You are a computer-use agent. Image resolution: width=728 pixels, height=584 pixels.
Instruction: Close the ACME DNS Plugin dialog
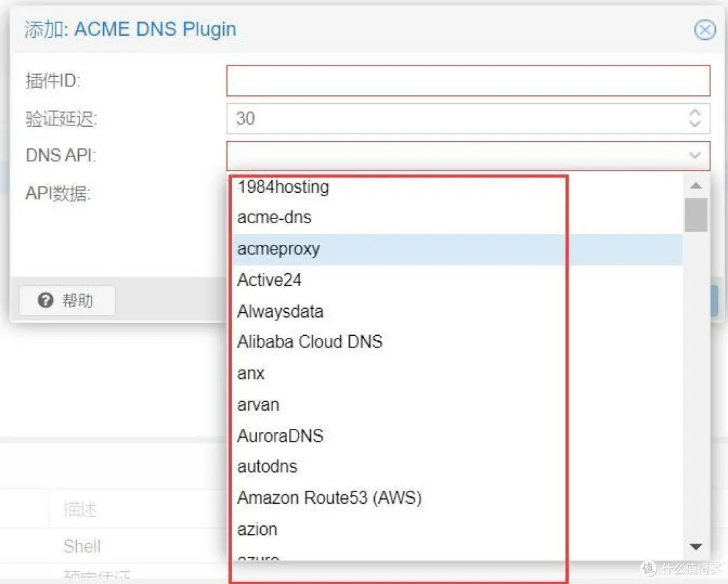pos(704,30)
